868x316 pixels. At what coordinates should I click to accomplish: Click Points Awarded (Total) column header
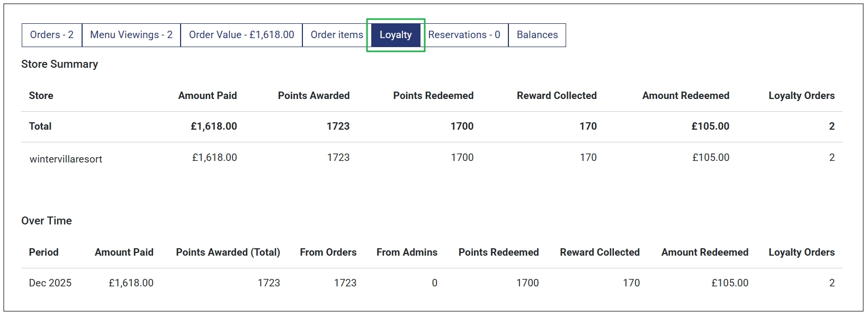coord(228,252)
